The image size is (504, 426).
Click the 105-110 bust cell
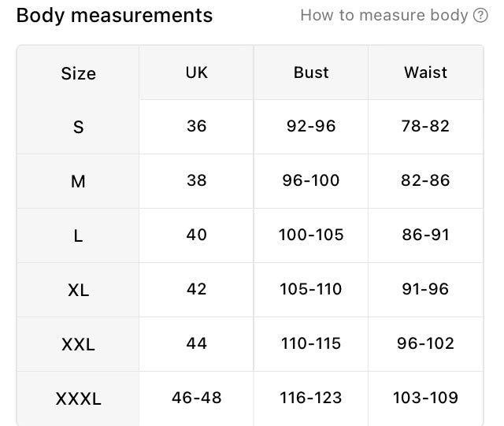(x=311, y=289)
